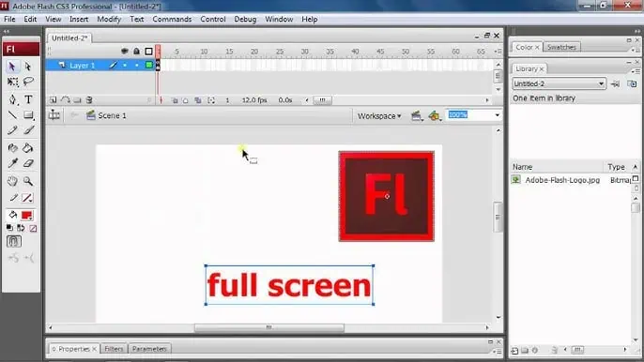
Task: Select the Subselection tool
Action: (x=27, y=66)
